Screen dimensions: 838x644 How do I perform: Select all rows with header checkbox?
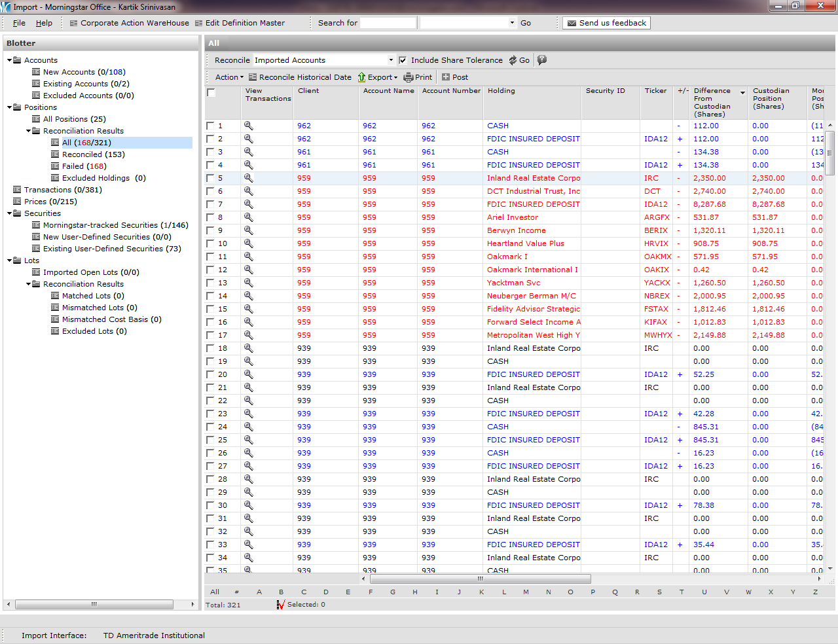(211, 92)
